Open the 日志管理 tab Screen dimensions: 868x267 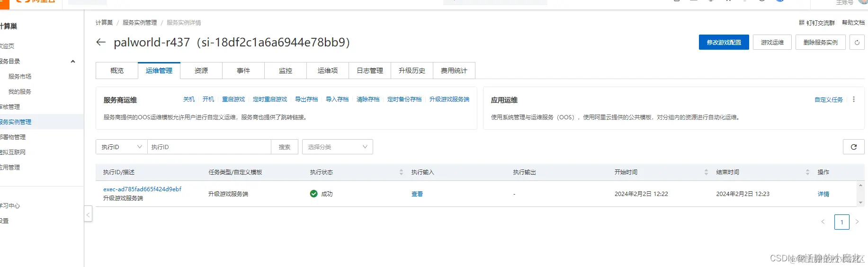(370, 71)
